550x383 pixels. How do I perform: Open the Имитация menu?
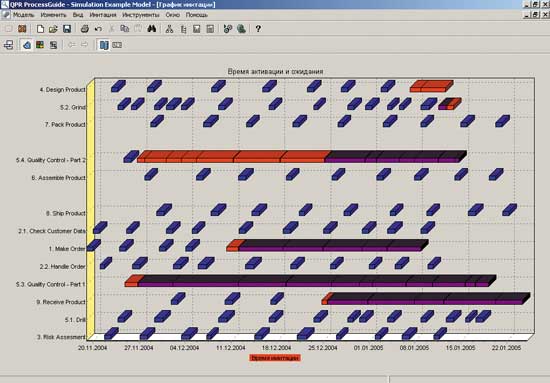pyautogui.click(x=103, y=15)
